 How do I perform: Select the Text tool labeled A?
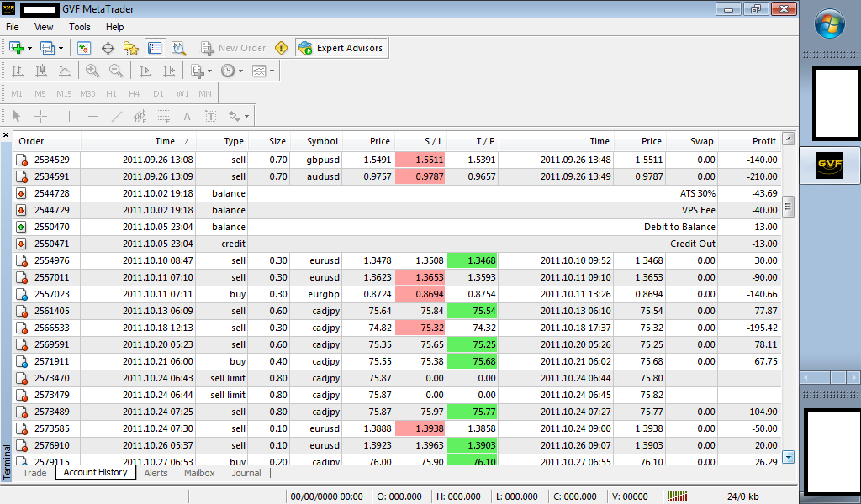tap(188, 116)
